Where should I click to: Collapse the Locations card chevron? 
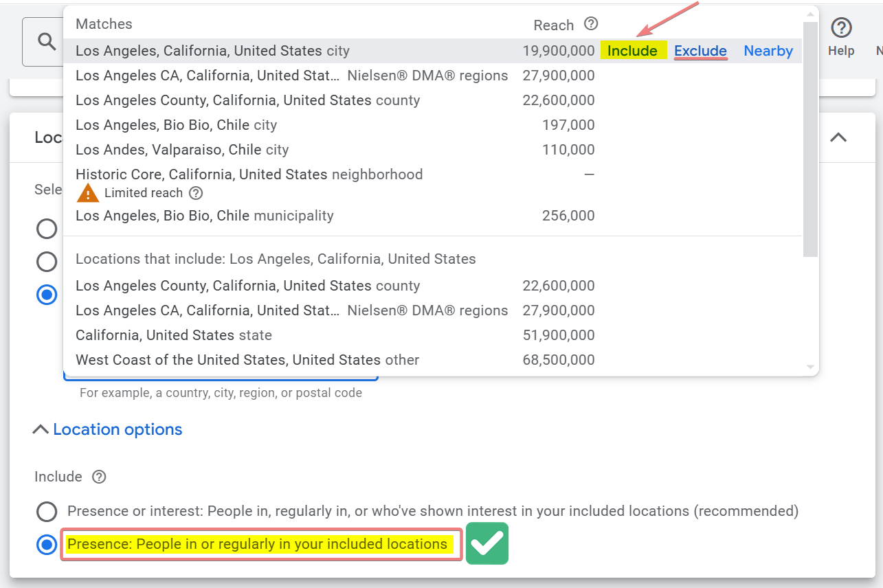point(838,137)
